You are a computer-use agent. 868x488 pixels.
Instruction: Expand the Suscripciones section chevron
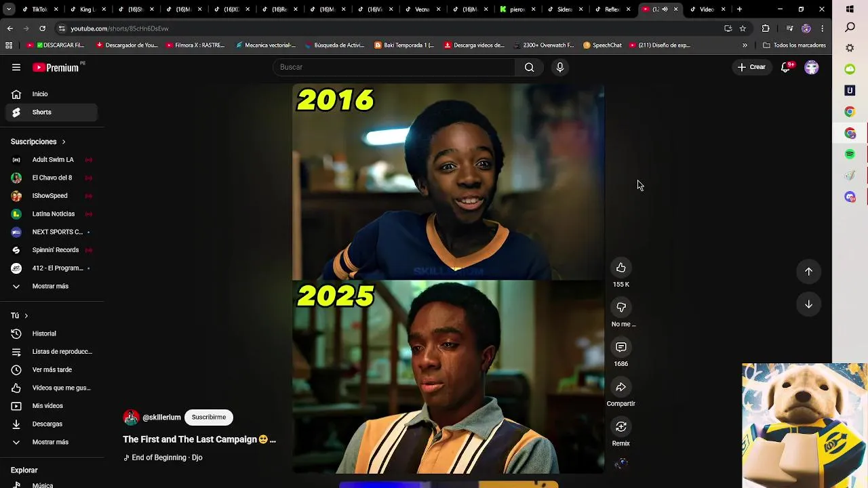tap(64, 142)
